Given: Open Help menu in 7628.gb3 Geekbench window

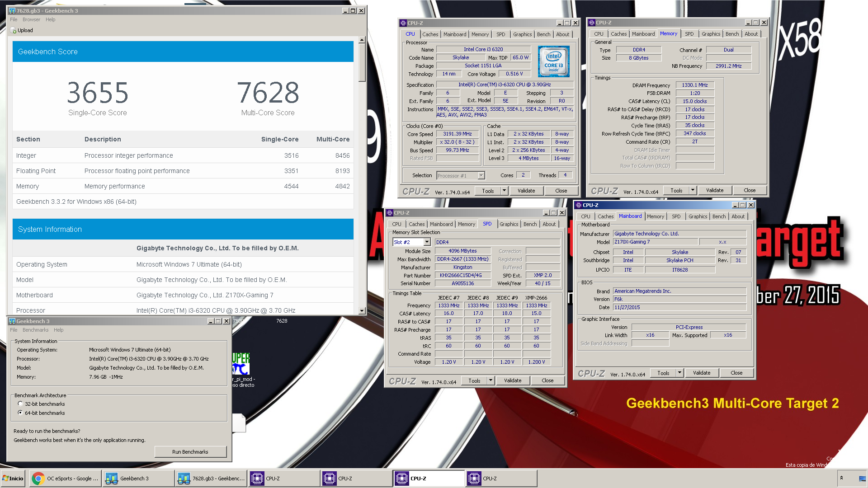Looking at the screenshot, I should [50, 20].
